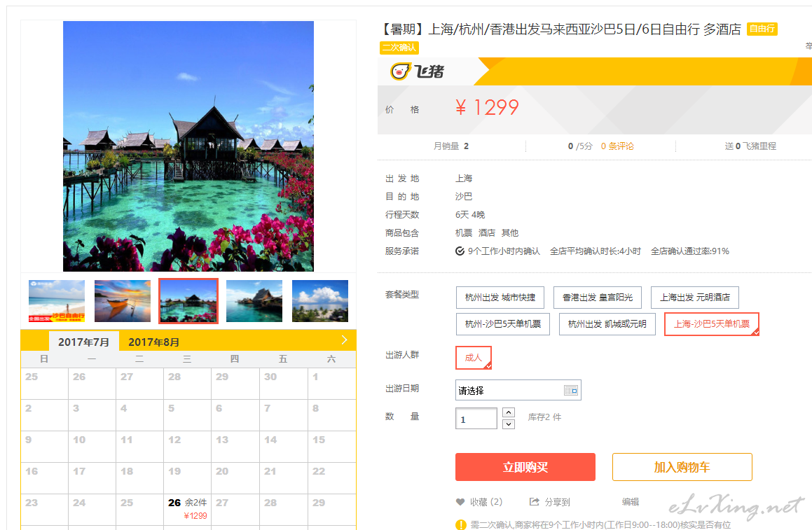Pick July 26 with ¥1299 price
Image resolution: width=812 pixels, height=530 pixels.
pos(188,509)
